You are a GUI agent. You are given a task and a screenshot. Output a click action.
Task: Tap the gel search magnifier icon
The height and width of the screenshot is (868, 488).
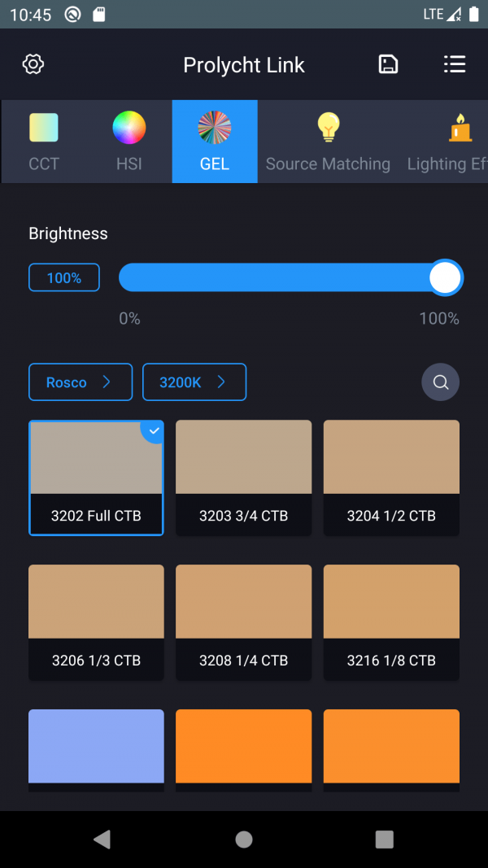[440, 382]
